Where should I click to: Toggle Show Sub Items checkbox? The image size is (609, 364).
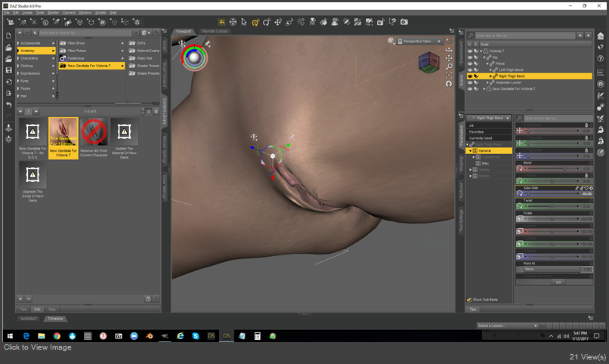[x=469, y=300]
